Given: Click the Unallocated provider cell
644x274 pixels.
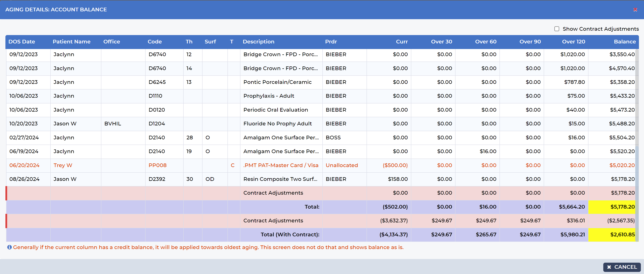Looking at the screenshot, I should click(x=342, y=165).
